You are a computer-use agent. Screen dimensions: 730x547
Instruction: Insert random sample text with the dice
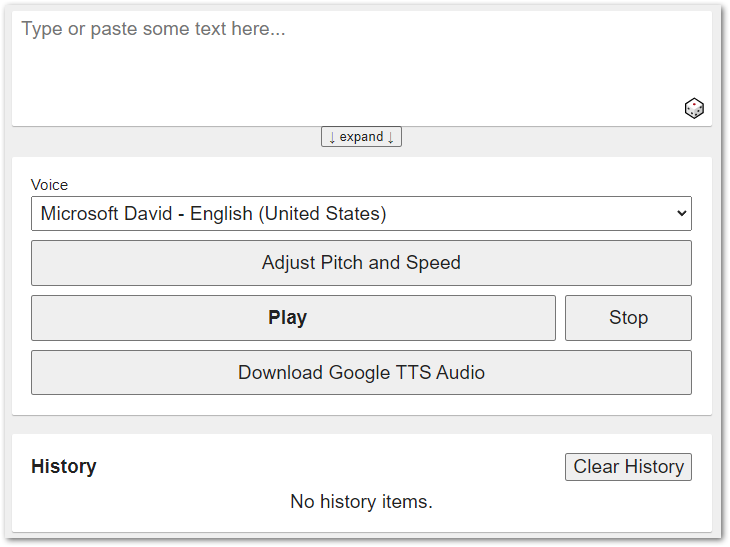(x=694, y=108)
